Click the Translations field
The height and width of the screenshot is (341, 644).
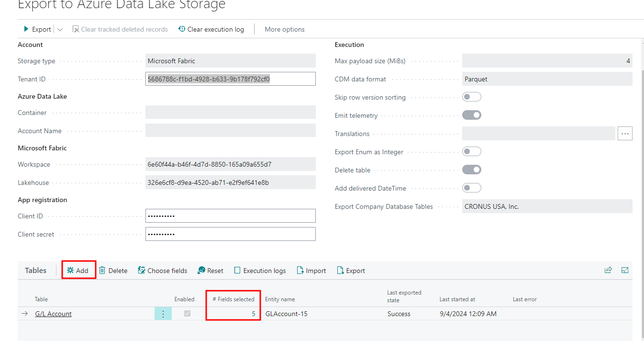(x=539, y=134)
